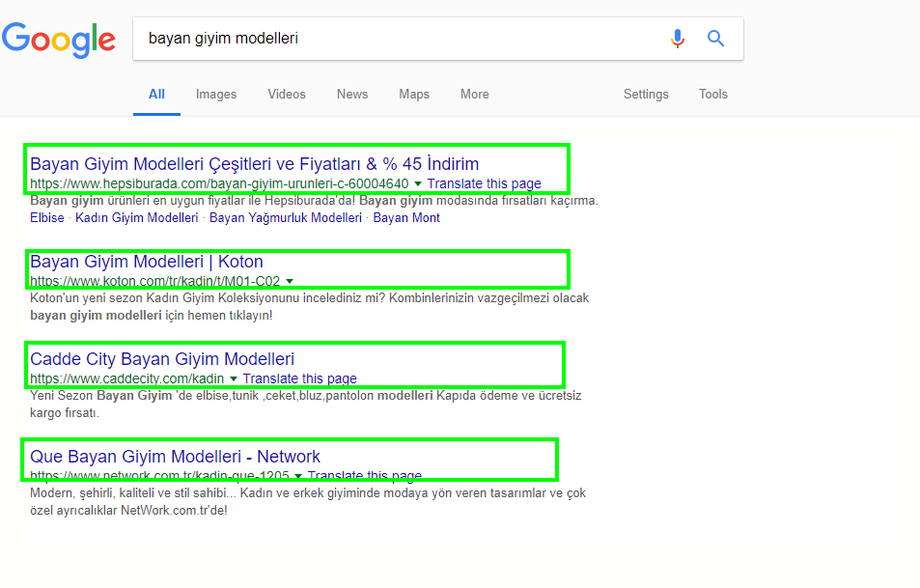Open 'Que Bayan Giyim Modelleri - Network' result
This screenshot has width=920, height=588.
point(175,456)
